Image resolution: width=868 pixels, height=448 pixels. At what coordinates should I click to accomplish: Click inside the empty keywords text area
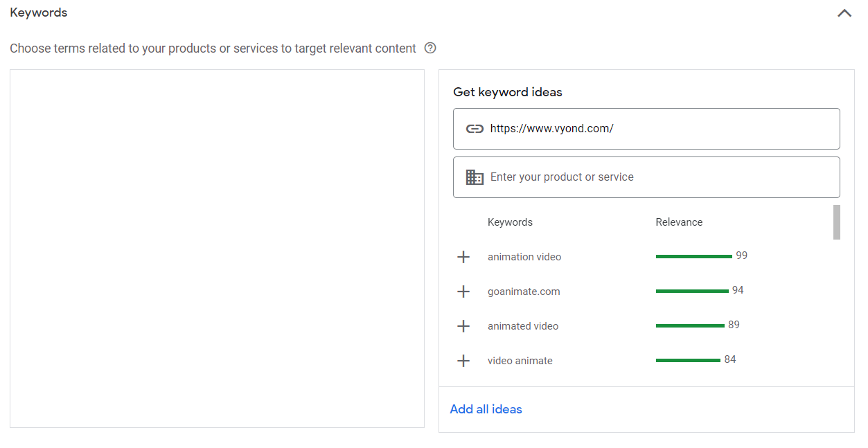[x=217, y=249]
